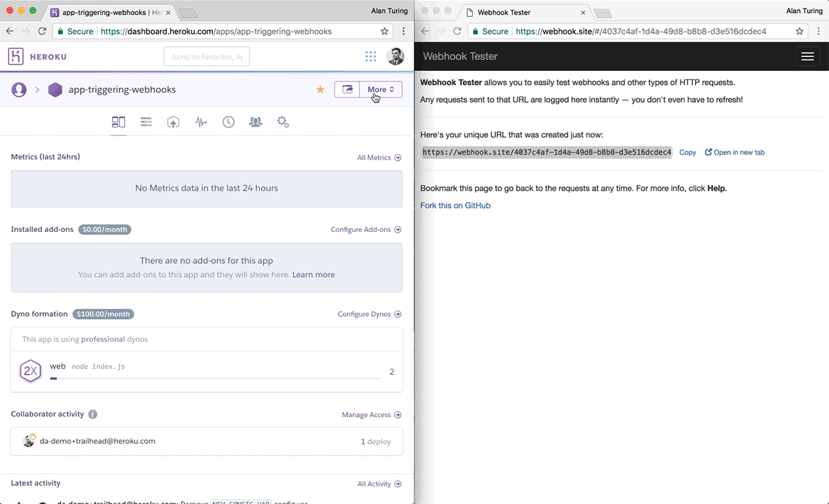Open Configure Add-ons link
The height and width of the screenshot is (504, 829).
coord(365,230)
